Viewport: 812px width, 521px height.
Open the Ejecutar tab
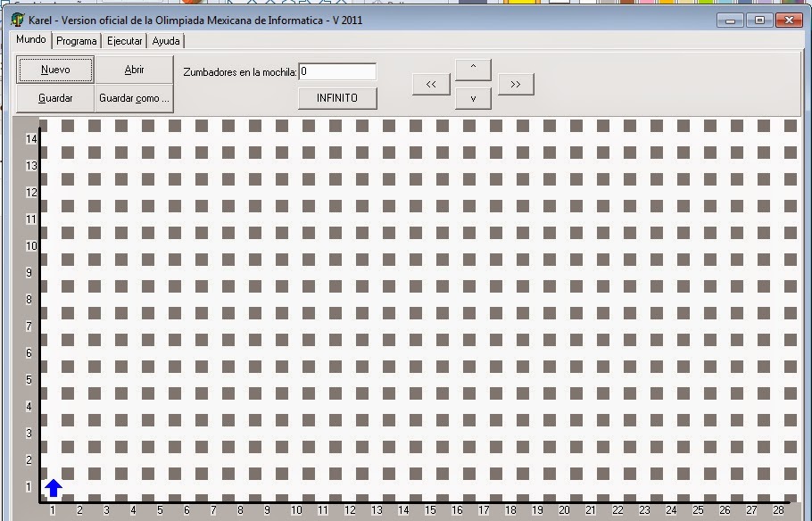coord(123,39)
